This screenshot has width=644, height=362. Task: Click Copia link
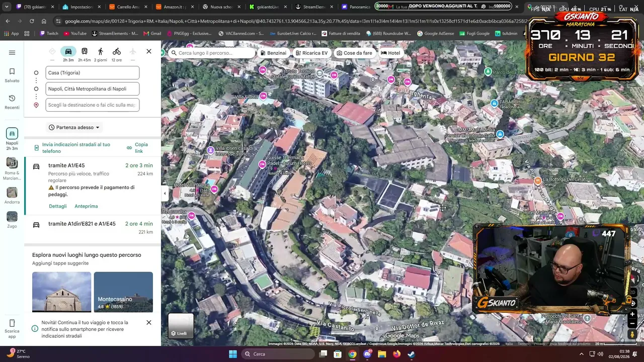137,148
